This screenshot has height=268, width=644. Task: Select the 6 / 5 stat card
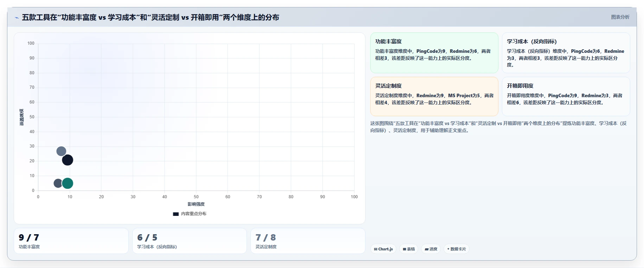[189, 241]
